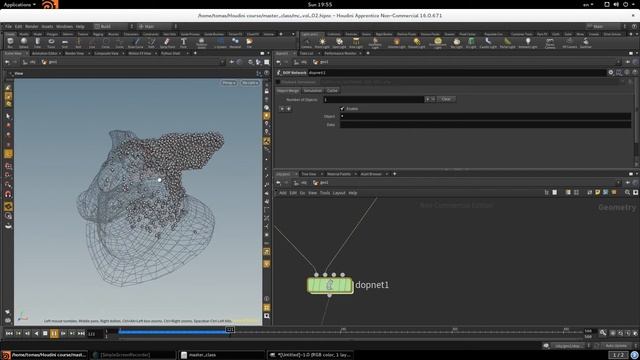The height and width of the screenshot is (360, 640).
Task: Select the Tube shelf tool
Action: click(38, 42)
